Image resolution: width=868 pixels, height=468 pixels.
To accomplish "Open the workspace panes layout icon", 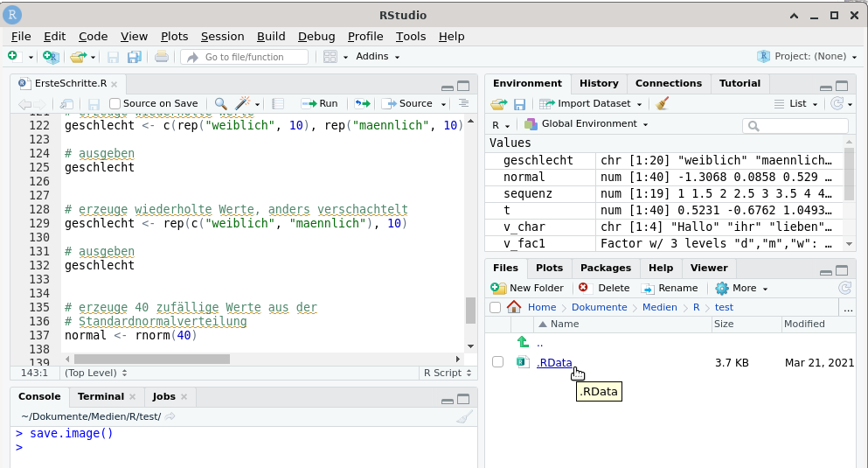I will click(330, 57).
